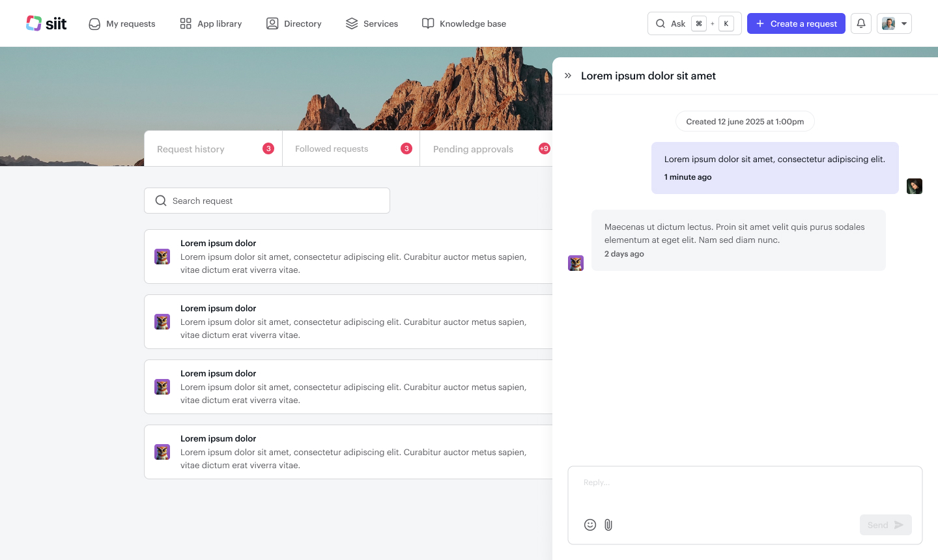Screen dimensions: 938x560
Task: Open the Services section
Action: click(x=372, y=23)
